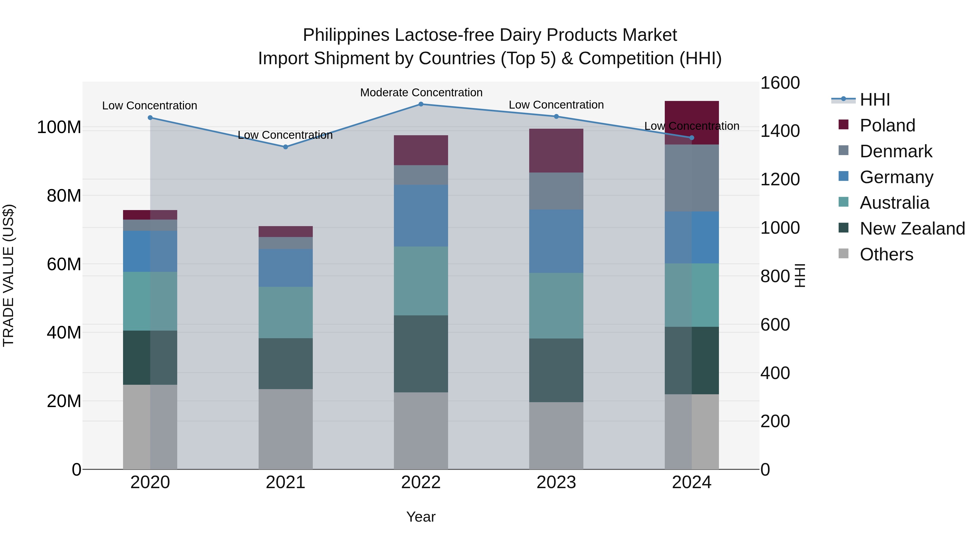Click the 'TRADE VALUE (US$)' axis title
The image size is (980, 551).
point(8,275)
